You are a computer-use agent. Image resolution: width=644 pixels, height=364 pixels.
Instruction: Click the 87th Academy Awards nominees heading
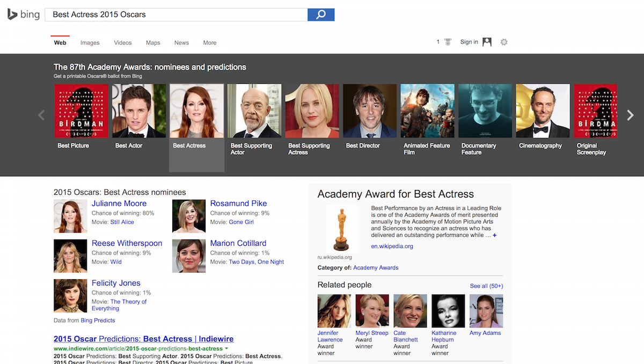(x=150, y=67)
